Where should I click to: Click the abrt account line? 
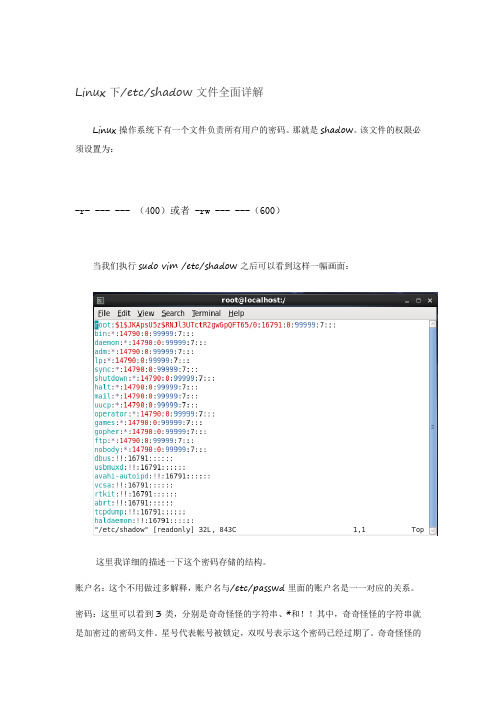coord(133,503)
